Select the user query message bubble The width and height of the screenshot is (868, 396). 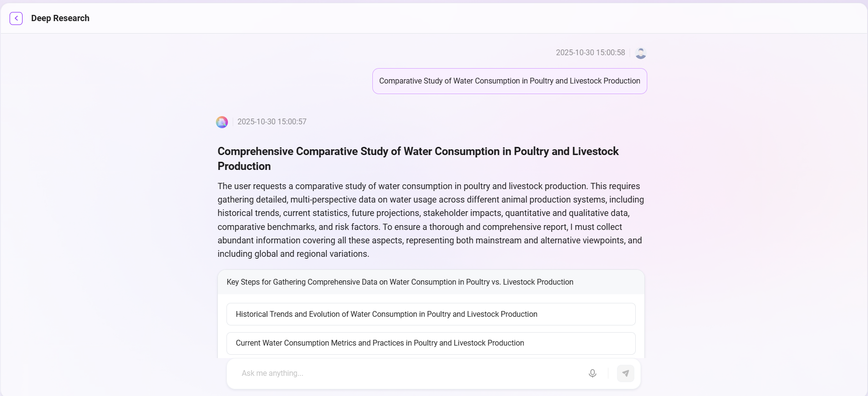[509, 81]
